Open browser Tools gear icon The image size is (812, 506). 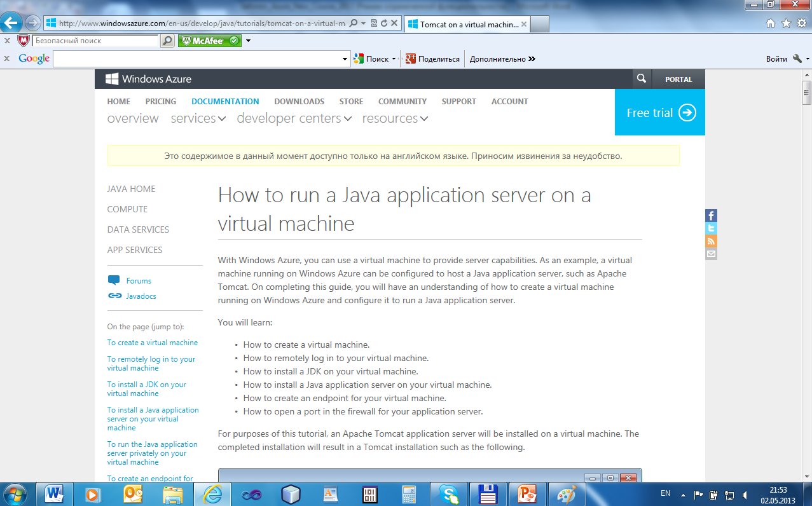tap(801, 24)
